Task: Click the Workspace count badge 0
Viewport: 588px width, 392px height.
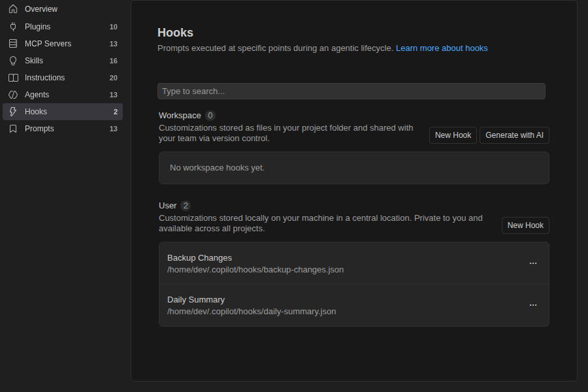Action: click(x=210, y=116)
